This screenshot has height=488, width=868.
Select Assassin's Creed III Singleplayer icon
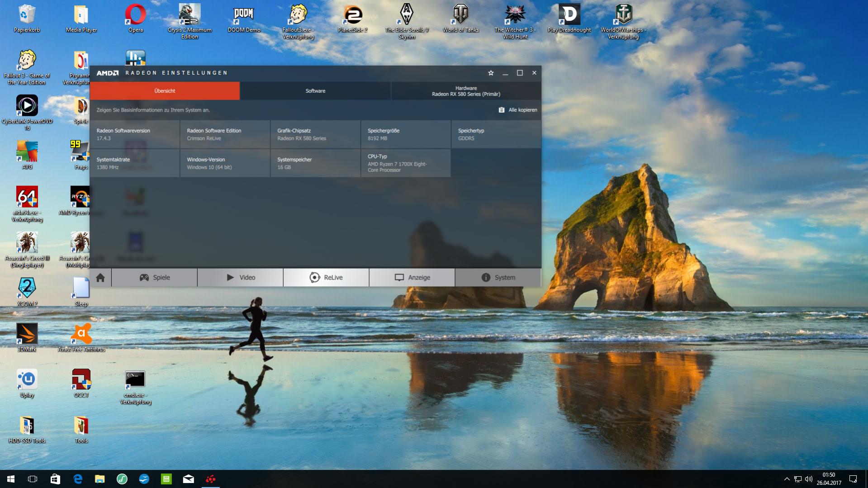coord(27,250)
